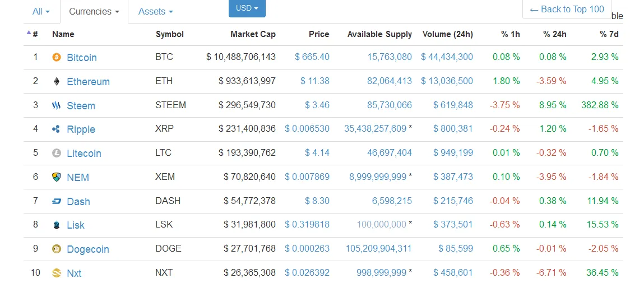Click Ethereum volume $ 13,036,500

point(447,81)
